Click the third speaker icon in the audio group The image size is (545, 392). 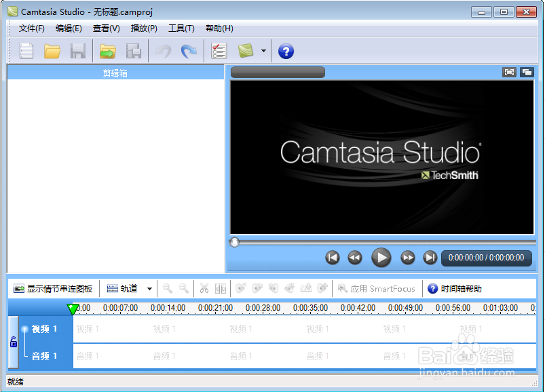pos(274,288)
